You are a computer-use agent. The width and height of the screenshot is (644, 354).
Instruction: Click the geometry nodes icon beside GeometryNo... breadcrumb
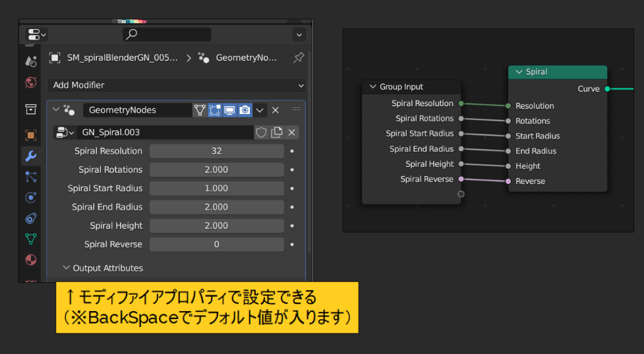coord(203,58)
